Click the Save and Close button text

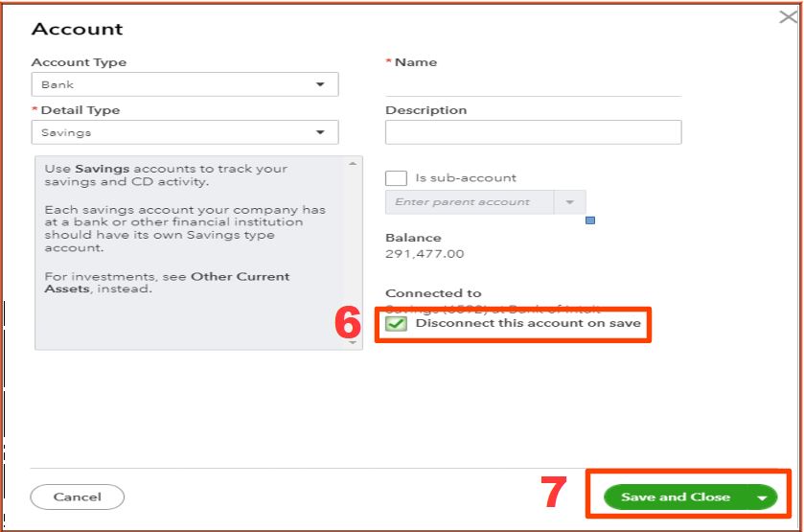coord(675,497)
